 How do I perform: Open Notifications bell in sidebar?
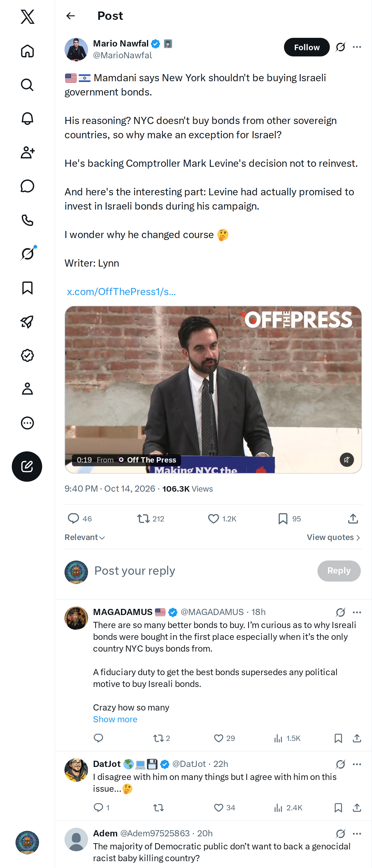[x=27, y=119]
